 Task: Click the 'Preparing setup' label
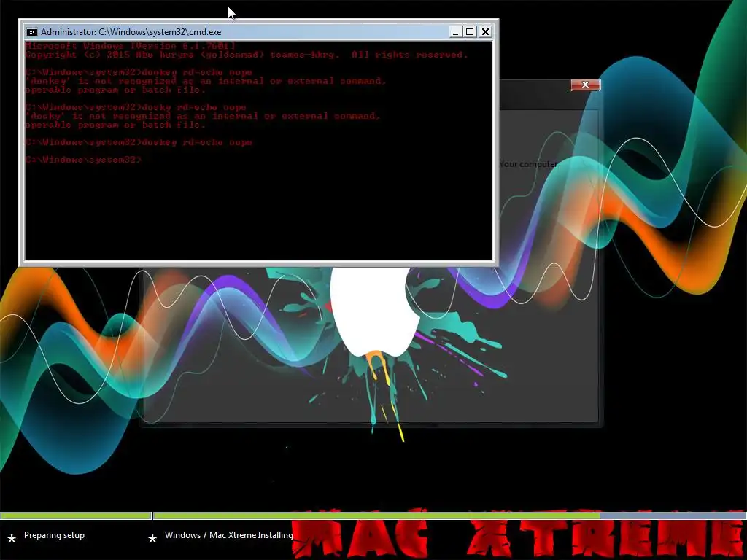tap(54, 535)
